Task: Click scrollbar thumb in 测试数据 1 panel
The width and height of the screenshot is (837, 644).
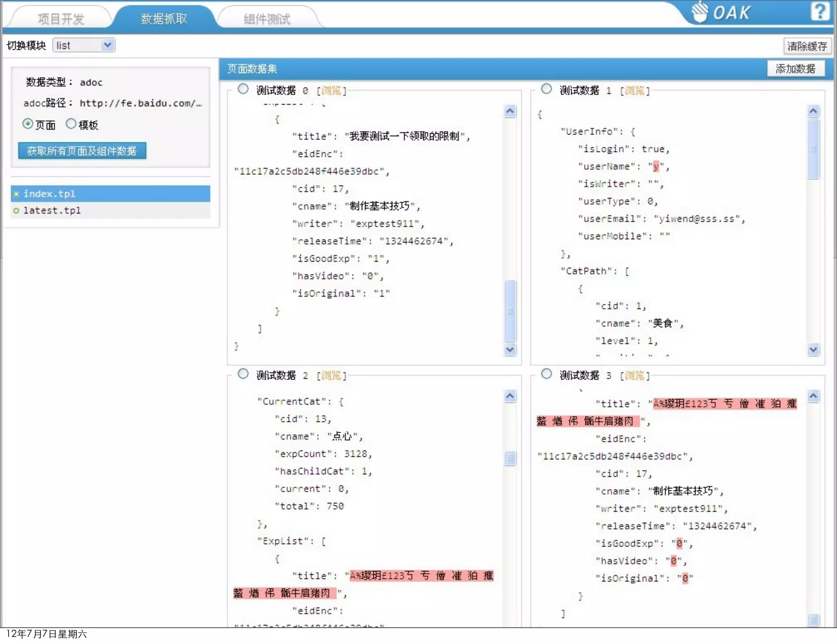Action: click(813, 149)
